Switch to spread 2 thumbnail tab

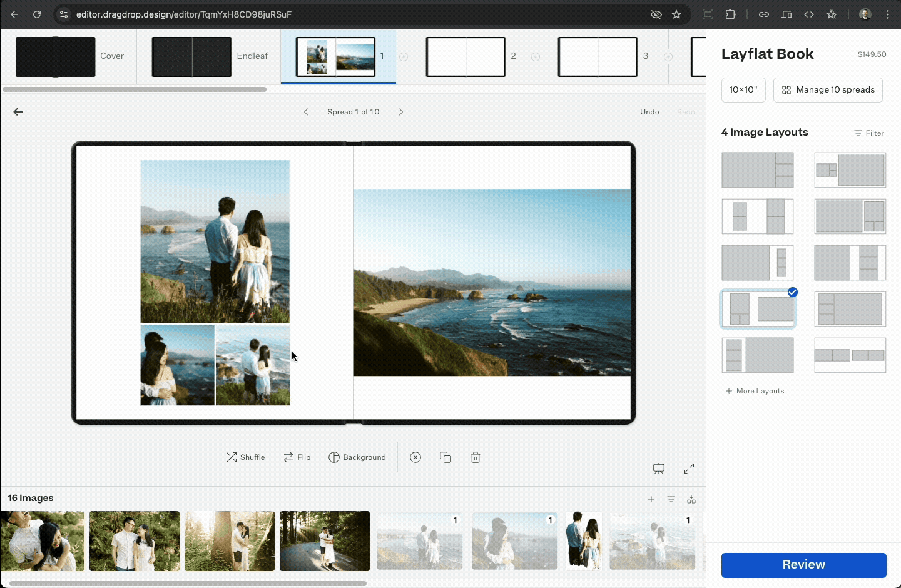click(x=466, y=56)
